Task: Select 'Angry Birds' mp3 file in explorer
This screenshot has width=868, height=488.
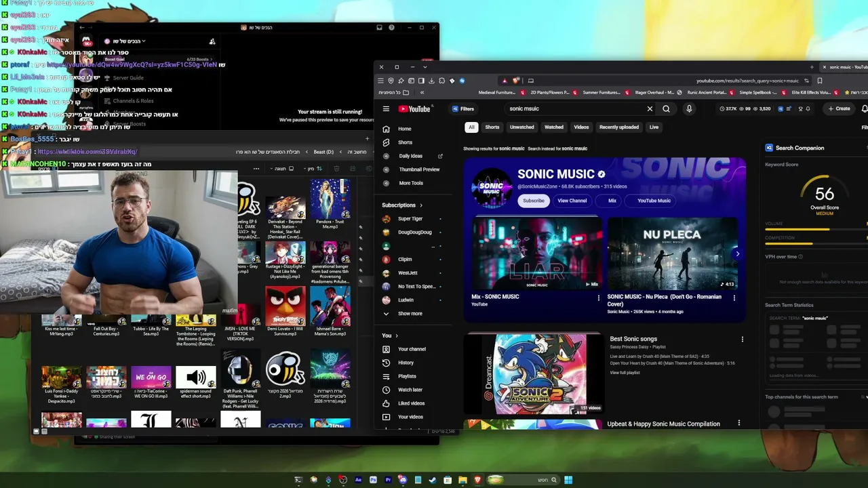Action: coord(285,310)
